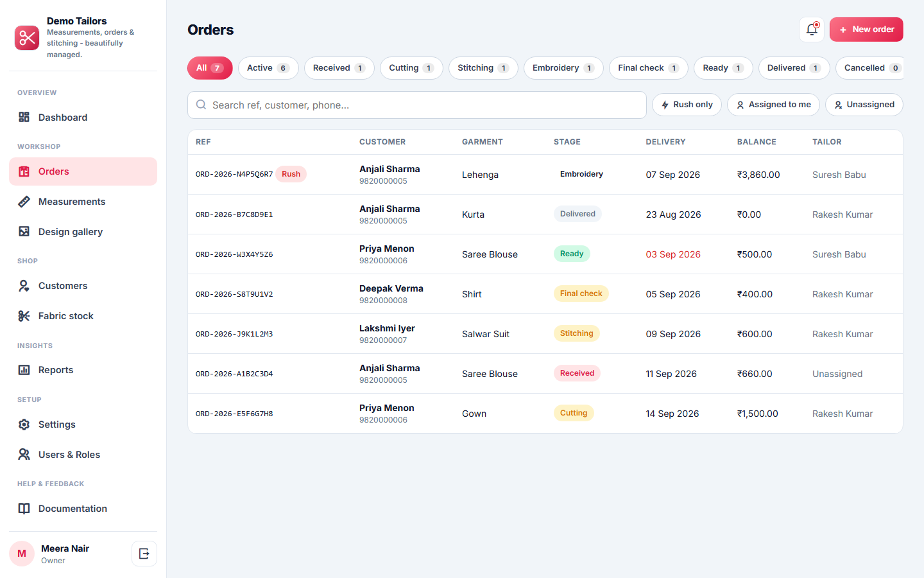Screen dimensions: 924x578
Task: Open Design gallery
Action: [x=83, y=232]
